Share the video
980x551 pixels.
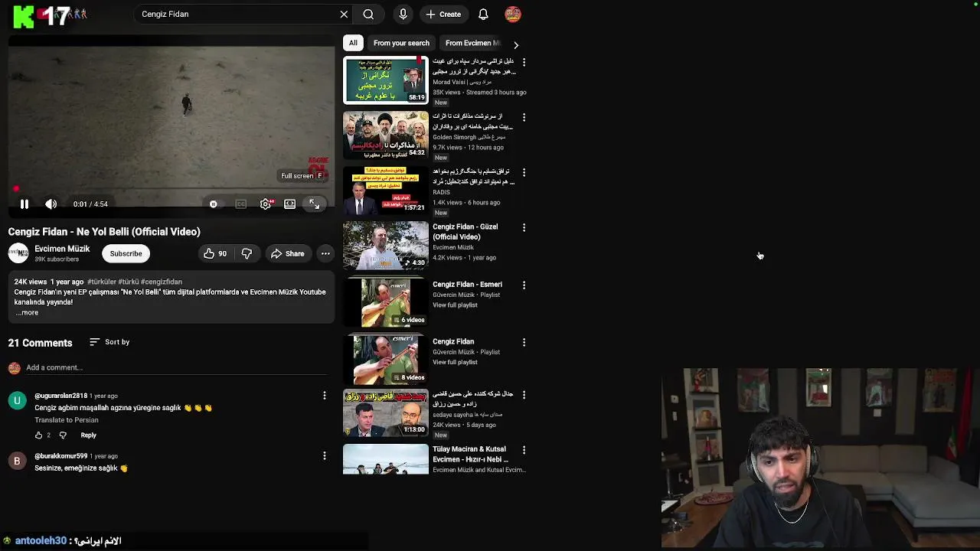pos(287,253)
